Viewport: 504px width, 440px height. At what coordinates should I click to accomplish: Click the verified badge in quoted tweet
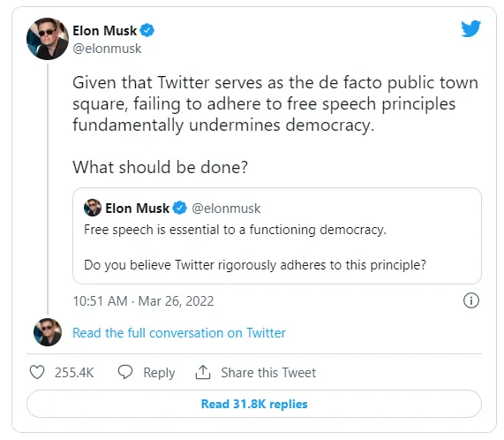click(180, 208)
